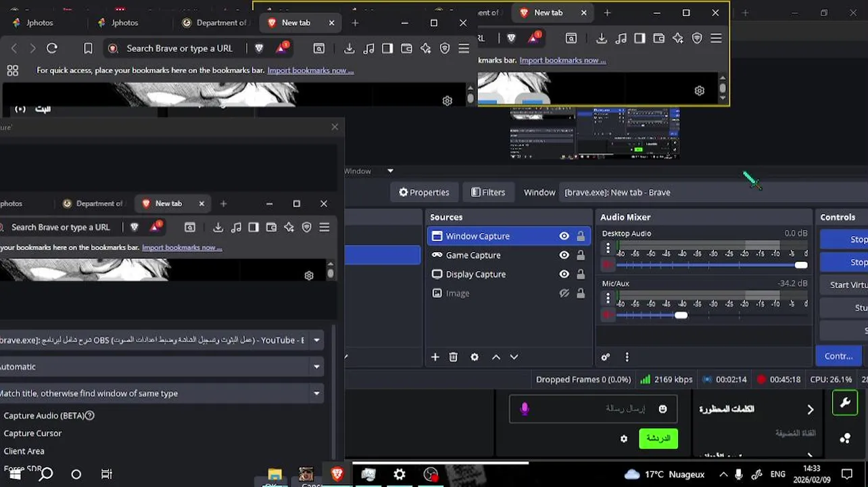The width and height of the screenshot is (868, 487).
Task: Click the purple microphone icon in the chat box
Action: [525, 409]
